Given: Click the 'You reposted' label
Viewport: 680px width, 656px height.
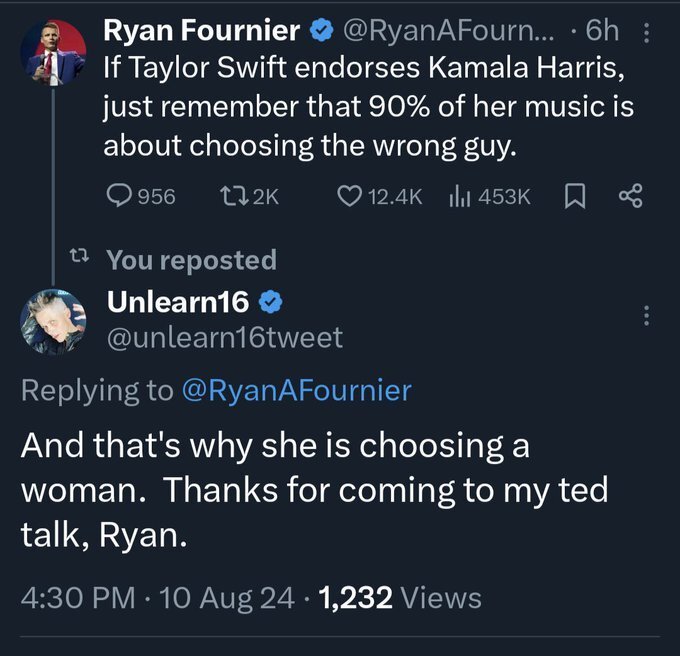Looking at the screenshot, I should (190, 260).
